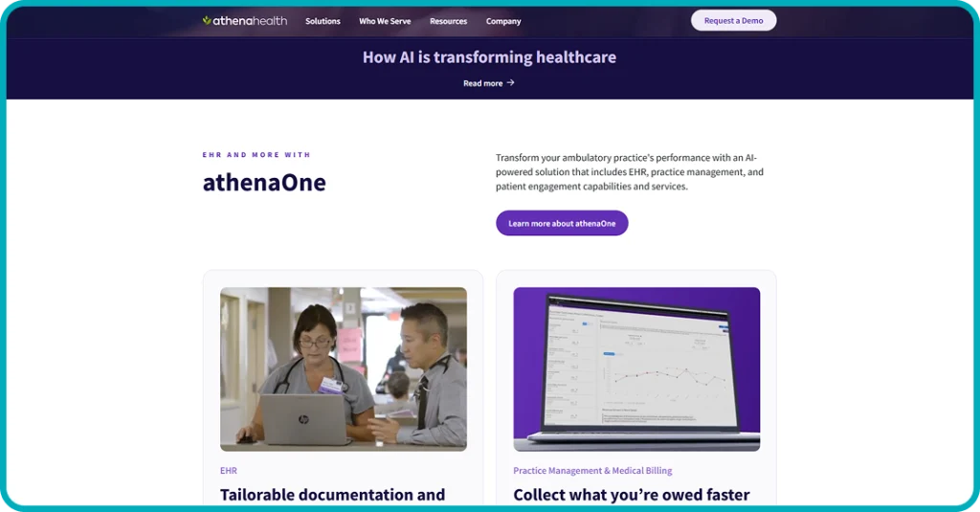Click the HP laptop in the clinicians photo
Image resolution: width=980 pixels, height=512 pixels.
click(x=303, y=419)
